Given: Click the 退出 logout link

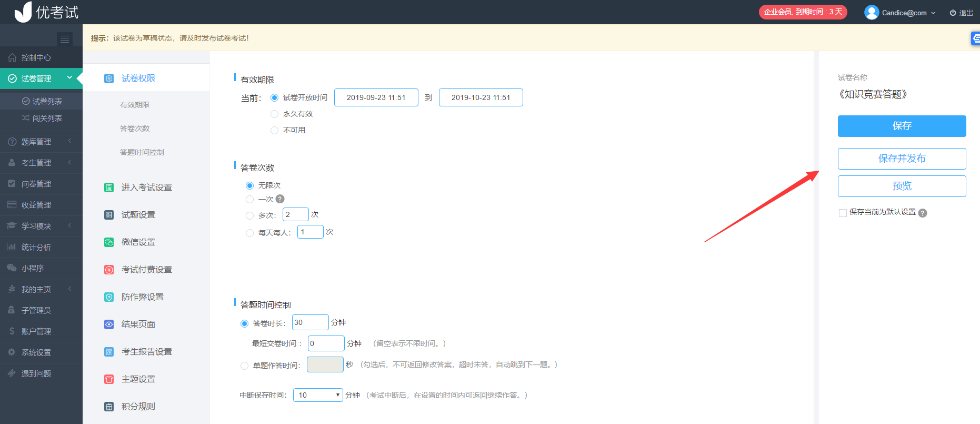Looking at the screenshot, I should click(962, 13).
